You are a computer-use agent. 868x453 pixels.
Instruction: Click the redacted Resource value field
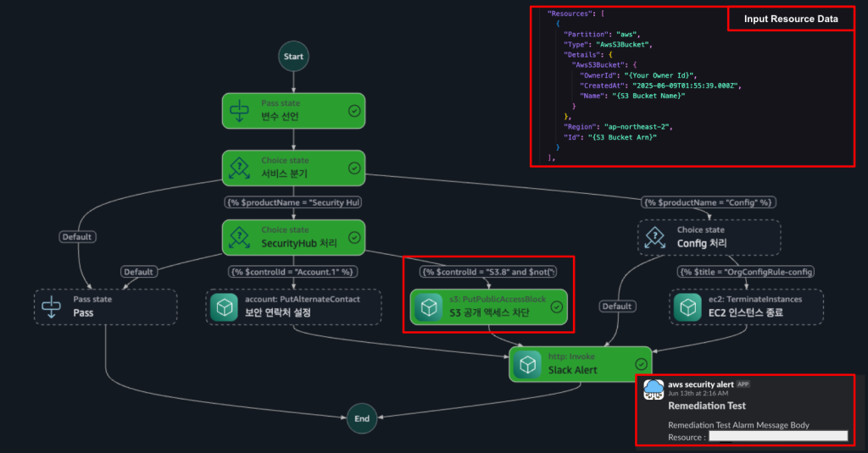coord(778,436)
